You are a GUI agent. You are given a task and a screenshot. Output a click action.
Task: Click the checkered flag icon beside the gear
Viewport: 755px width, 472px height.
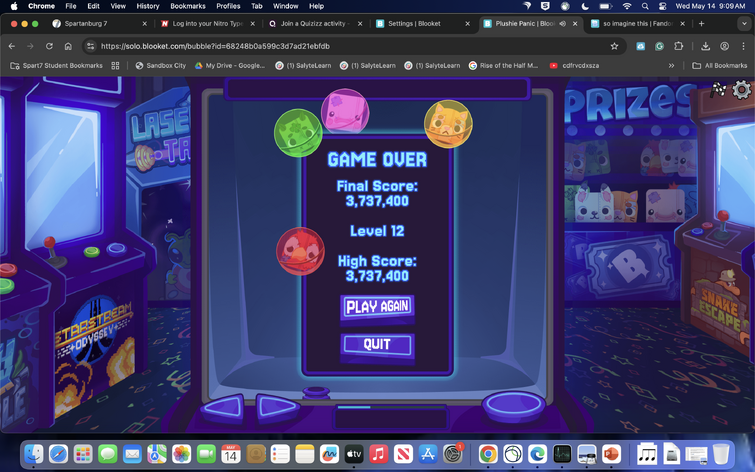(718, 90)
